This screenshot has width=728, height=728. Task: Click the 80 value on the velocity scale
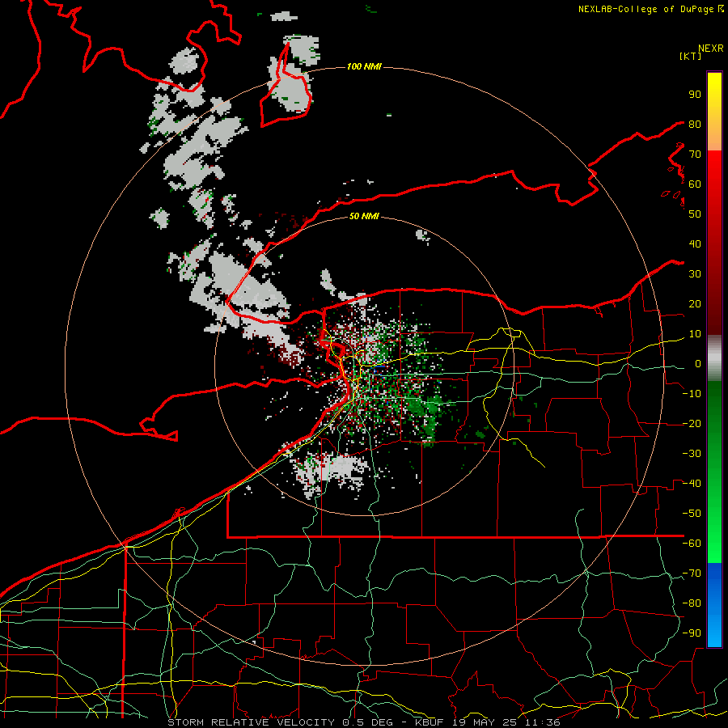pos(695,124)
